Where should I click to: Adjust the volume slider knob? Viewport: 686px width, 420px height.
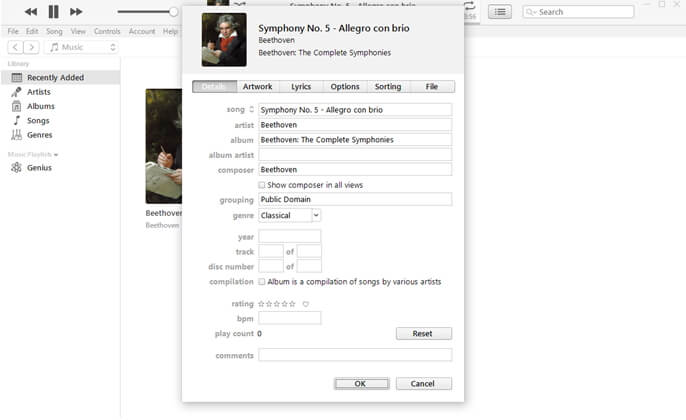tap(174, 12)
